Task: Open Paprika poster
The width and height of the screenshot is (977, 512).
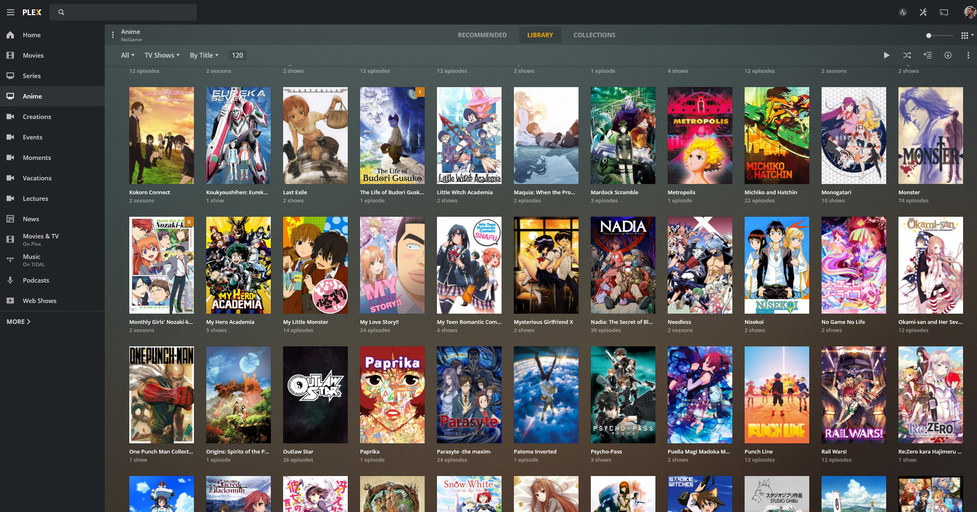Action: [393, 395]
